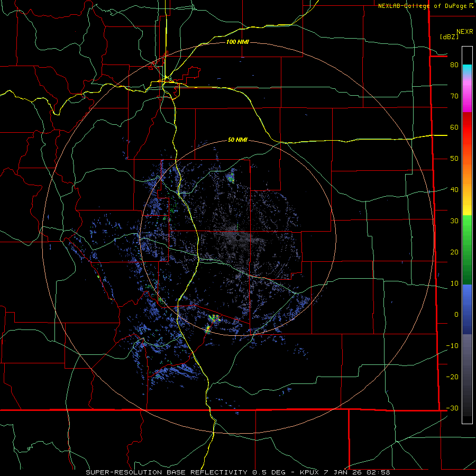Click the 100 NMI range ring label

[x=237, y=42]
